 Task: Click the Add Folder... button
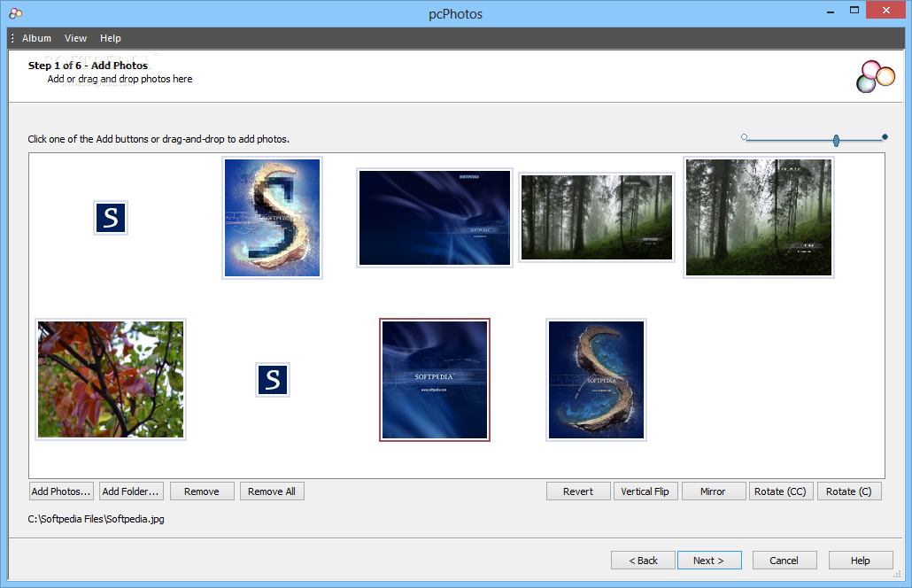(131, 491)
